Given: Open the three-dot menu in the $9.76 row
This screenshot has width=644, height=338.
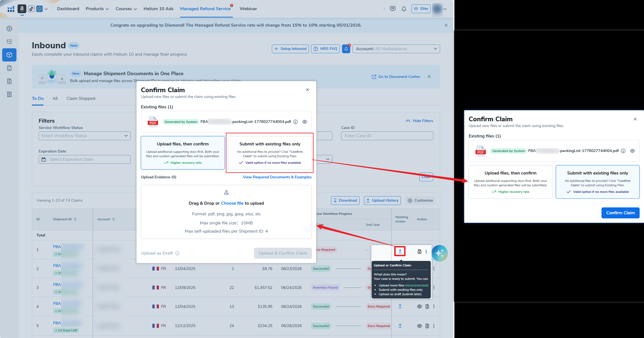Looking at the screenshot, I should [434, 269].
